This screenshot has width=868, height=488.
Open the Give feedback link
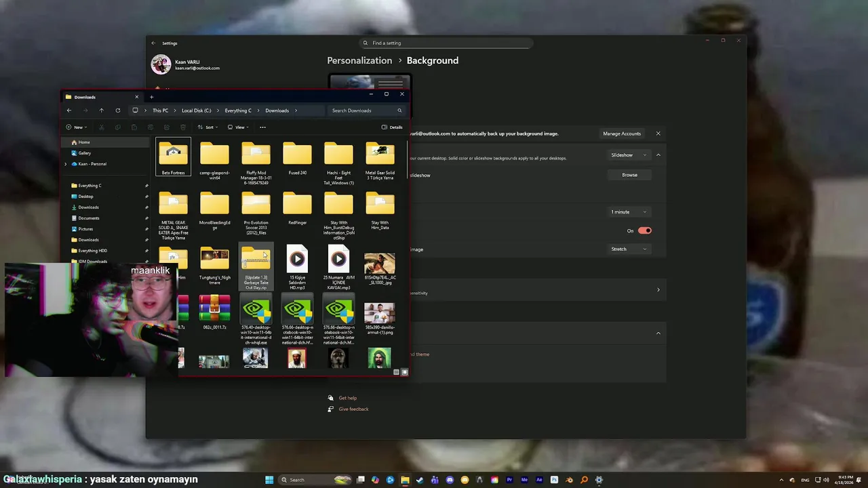pyautogui.click(x=354, y=409)
